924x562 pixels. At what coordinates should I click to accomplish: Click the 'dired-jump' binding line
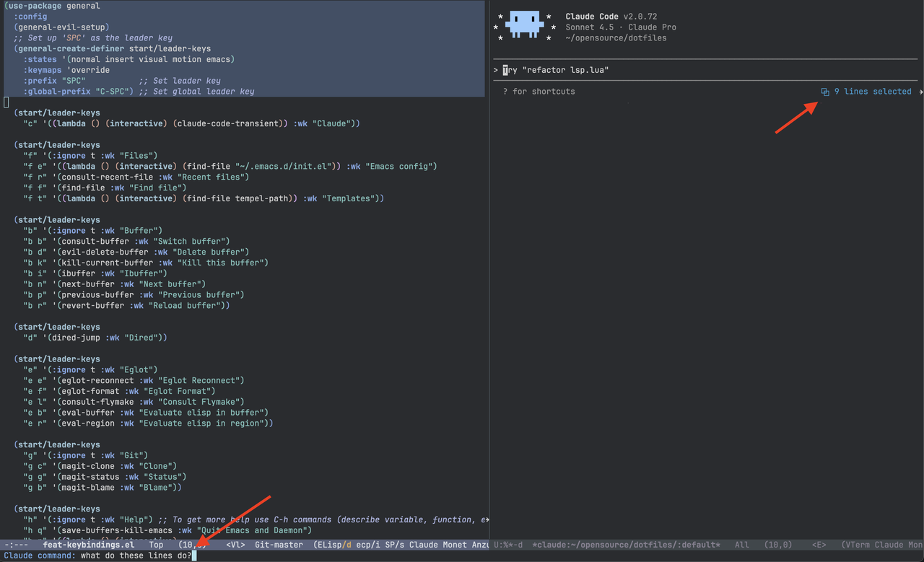95,338
